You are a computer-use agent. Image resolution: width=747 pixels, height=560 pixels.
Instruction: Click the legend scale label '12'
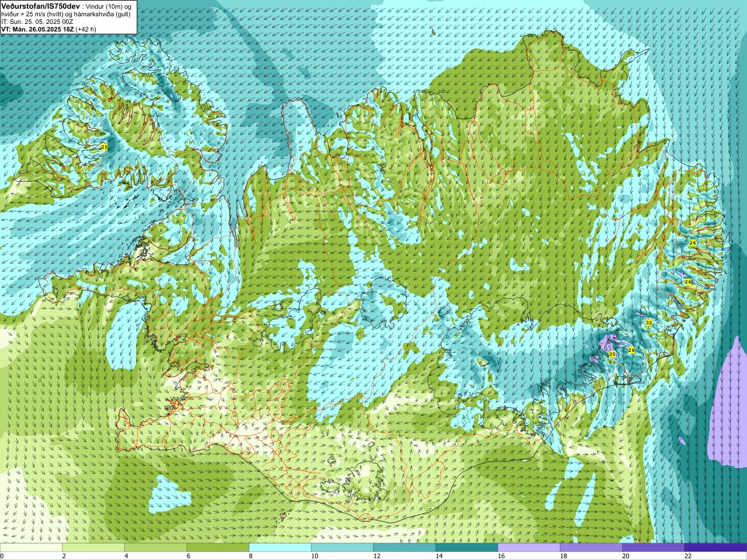pos(377,556)
